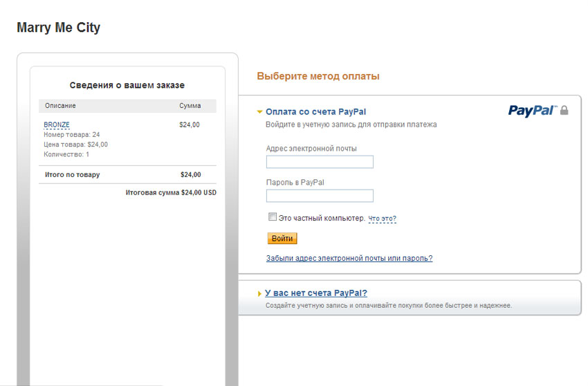Open У вас нет счета PayPal? link
Screen dimensions: 588x386
point(316,293)
